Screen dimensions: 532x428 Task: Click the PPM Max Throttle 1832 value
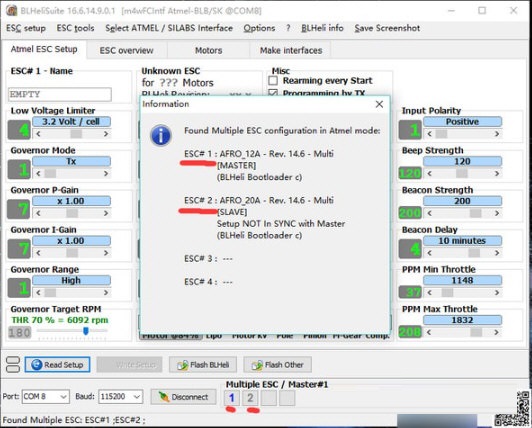point(462,320)
